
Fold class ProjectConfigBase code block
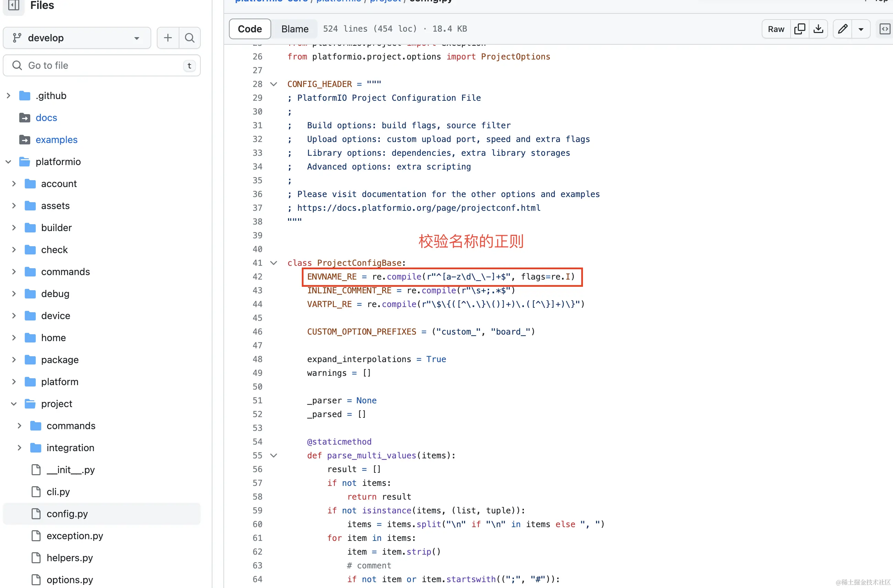click(274, 263)
